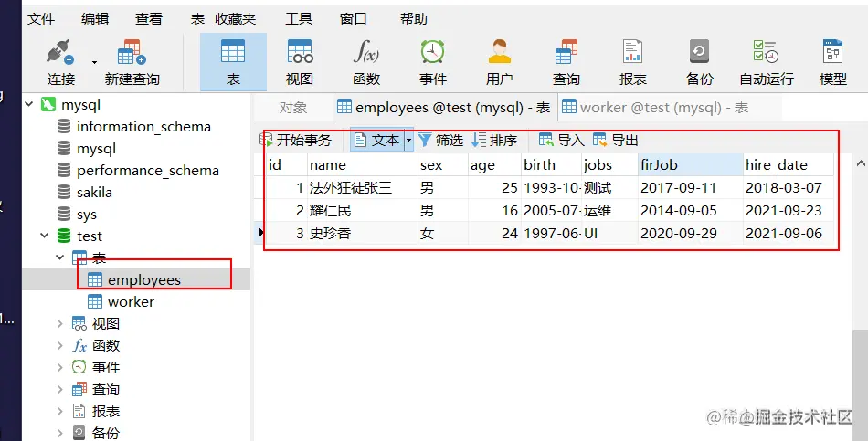Viewport: 868px width, 441px height.
Task: Click the firJob column header
Action: (691, 165)
